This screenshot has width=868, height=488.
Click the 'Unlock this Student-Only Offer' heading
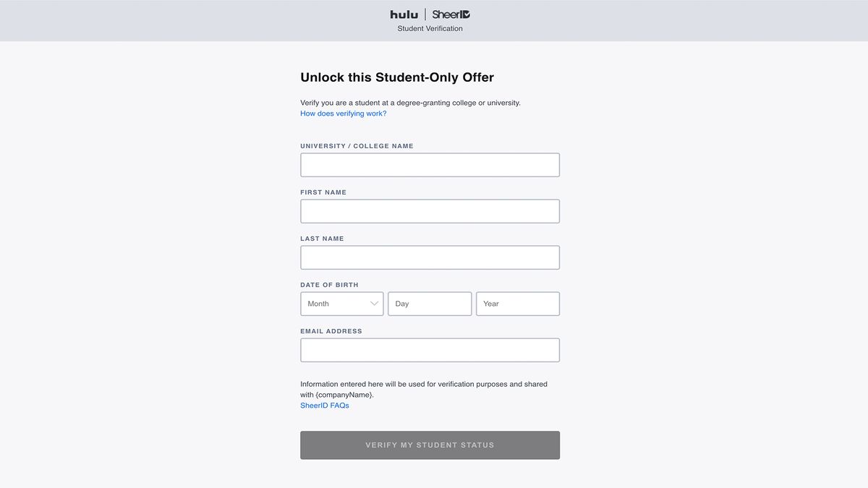tap(396, 77)
